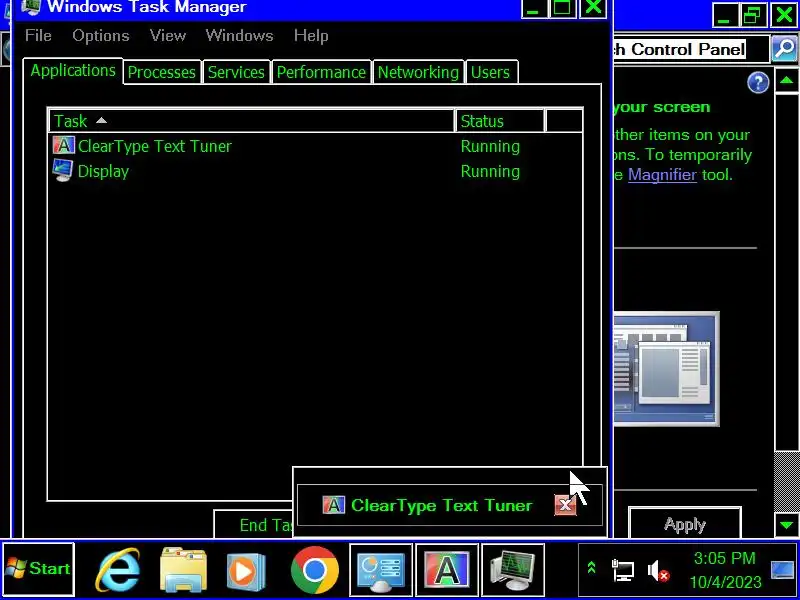Screen dimensions: 800x600
Task: Switch to the Processes tab
Action: click(162, 72)
